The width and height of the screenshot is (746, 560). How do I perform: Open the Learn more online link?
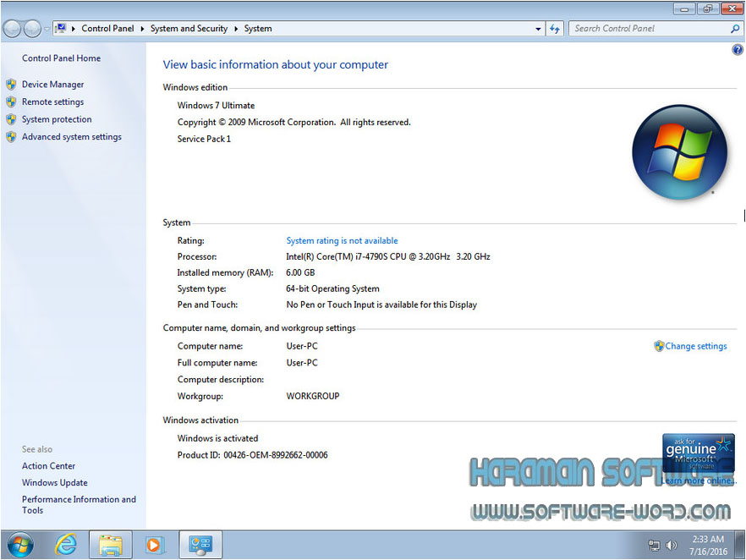pyautogui.click(x=699, y=480)
